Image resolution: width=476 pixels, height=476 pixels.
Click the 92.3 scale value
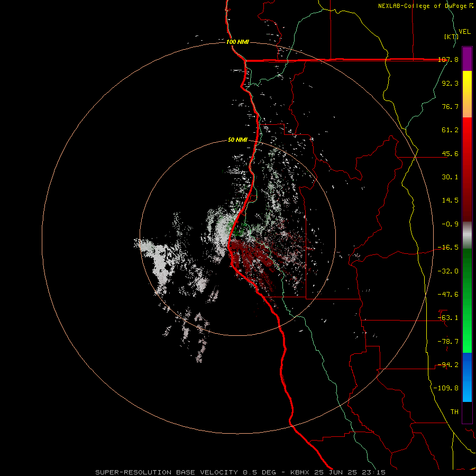tap(450, 83)
